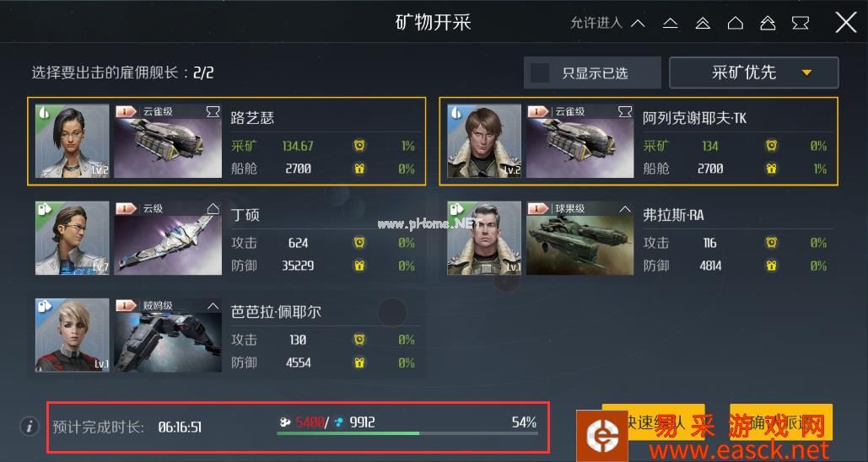Click the info icon beside estimated completion time
This screenshot has height=462, width=868.
click(x=30, y=427)
